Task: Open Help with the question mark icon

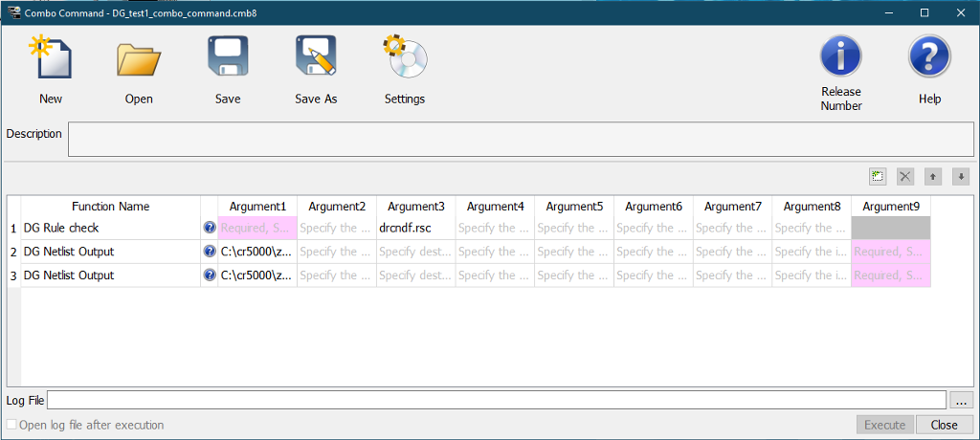Action: pyautogui.click(x=929, y=56)
